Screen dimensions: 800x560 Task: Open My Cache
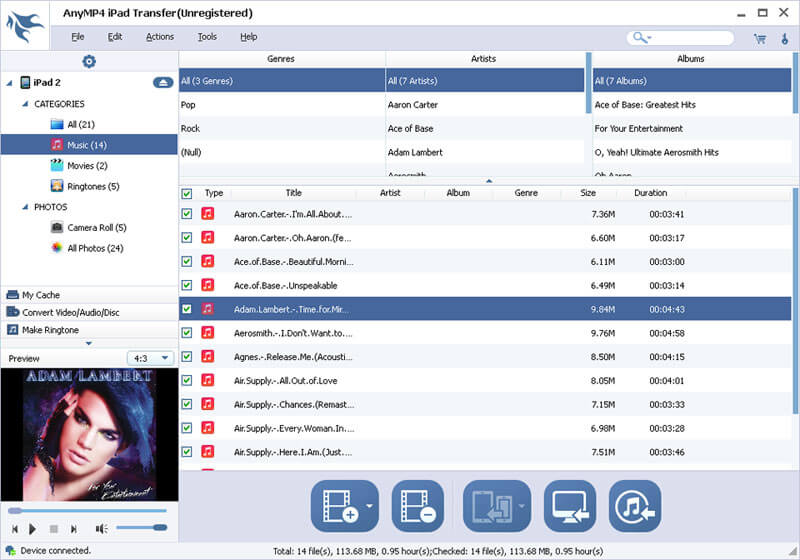[x=89, y=295]
